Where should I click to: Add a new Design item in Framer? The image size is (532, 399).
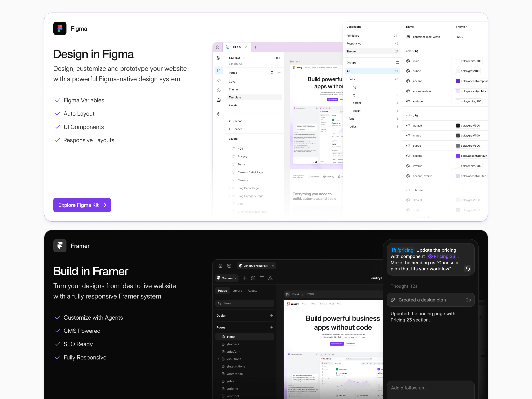pos(271,316)
